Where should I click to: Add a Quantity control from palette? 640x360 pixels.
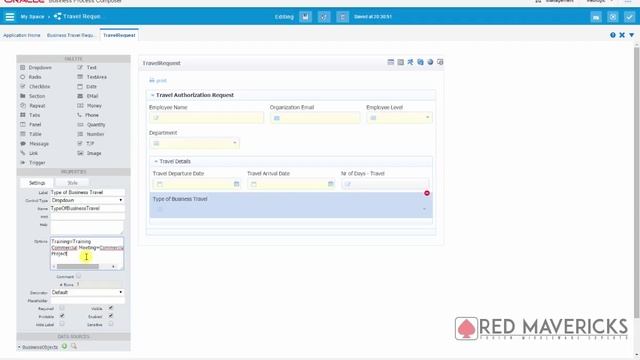click(x=91, y=124)
